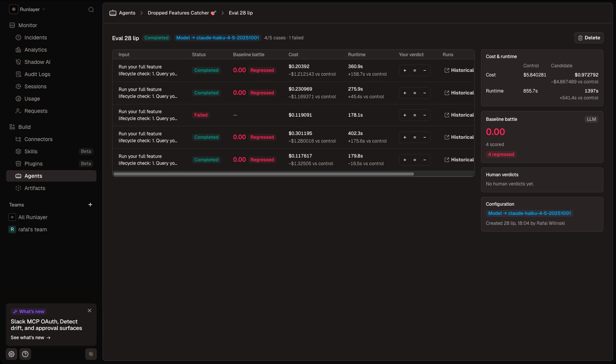Set equal verdict on $0.117617 row
The image size is (616, 364).
415,160
